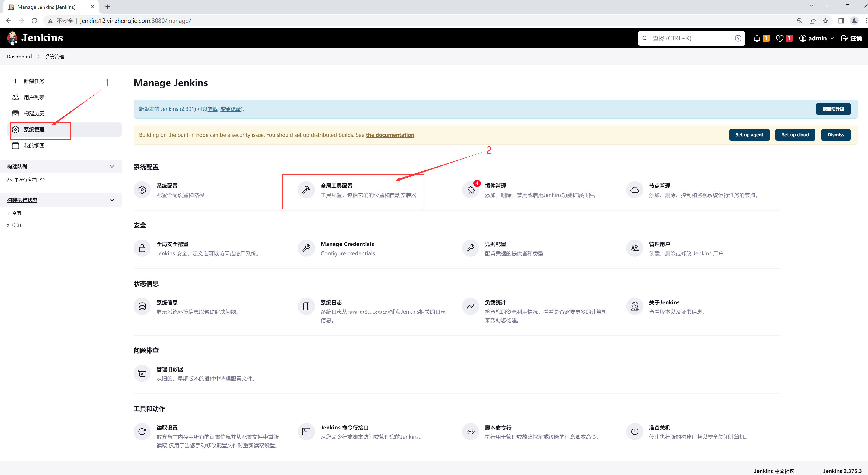Click the Dashboard breadcrumb
The width and height of the screenshot is (868, 475).
(19, 57)
